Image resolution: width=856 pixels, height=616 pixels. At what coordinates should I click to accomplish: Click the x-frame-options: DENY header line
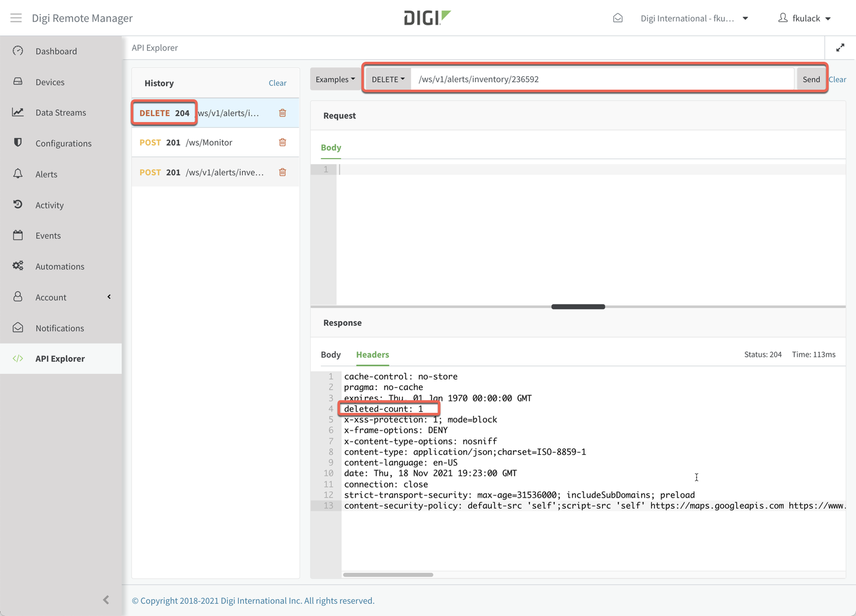pyautogui.click(x=395, y=430)
